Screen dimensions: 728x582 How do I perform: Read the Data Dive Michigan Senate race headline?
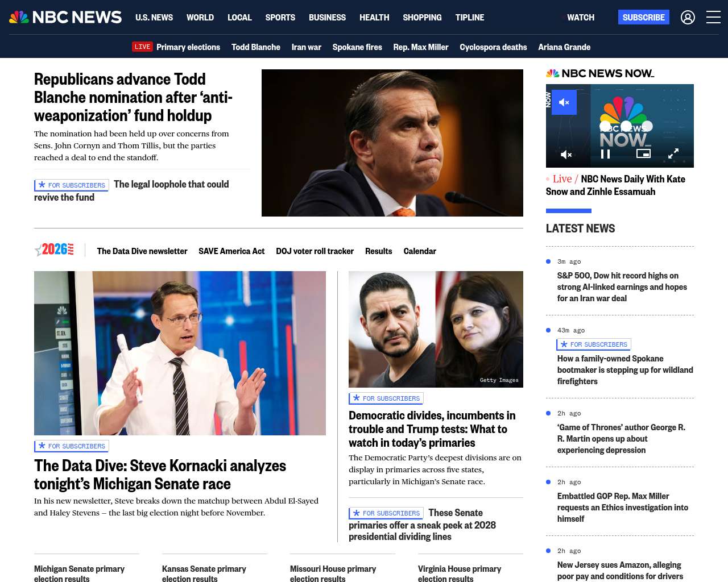pos(160,475)
